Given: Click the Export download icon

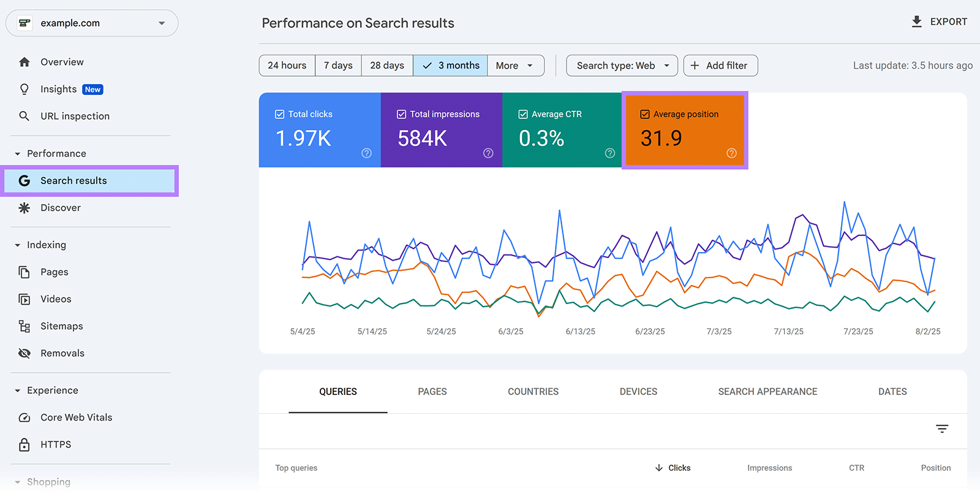Looking at the screenshot, I should pos(916,22).
